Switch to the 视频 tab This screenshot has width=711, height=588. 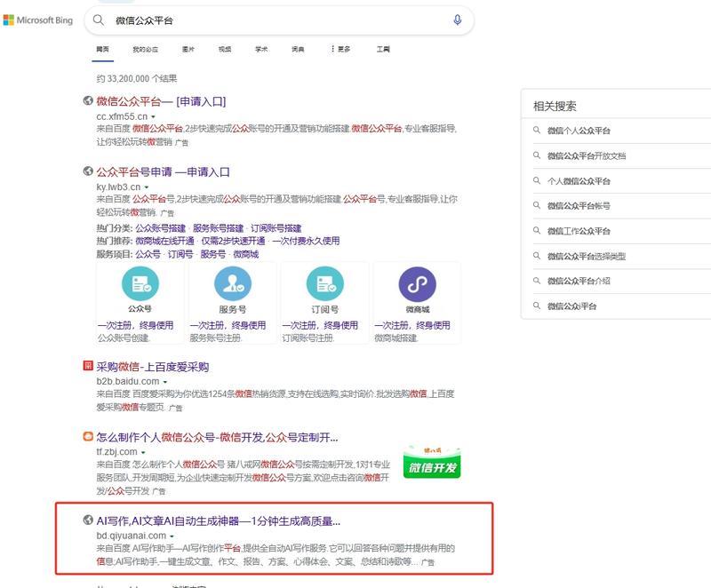(x=225, y=49)
